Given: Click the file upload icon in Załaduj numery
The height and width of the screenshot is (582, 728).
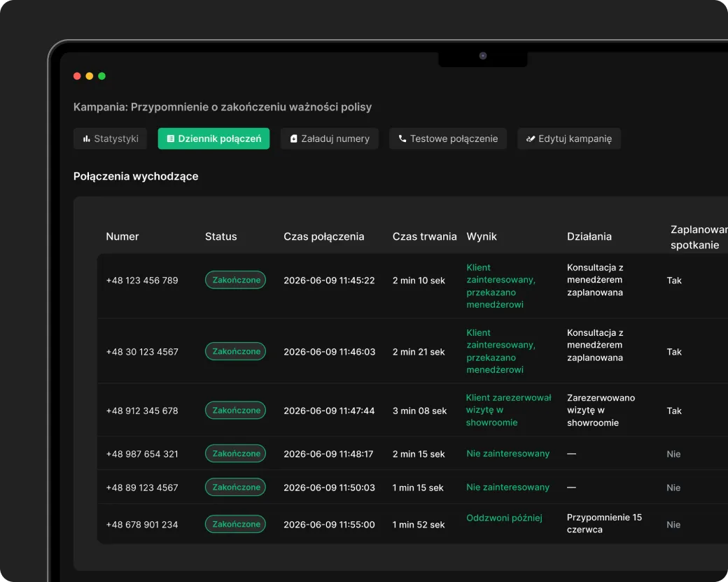Looking at the screenshot, I should pos(293,139).
